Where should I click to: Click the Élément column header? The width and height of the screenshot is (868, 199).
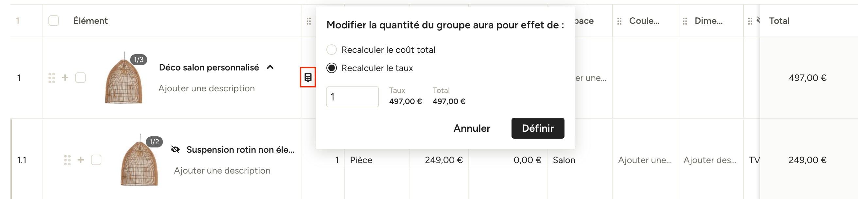coord(90,21)
